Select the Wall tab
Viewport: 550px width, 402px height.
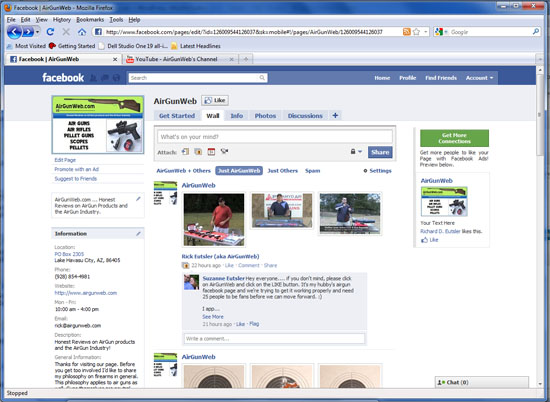(x=213, y=116)
